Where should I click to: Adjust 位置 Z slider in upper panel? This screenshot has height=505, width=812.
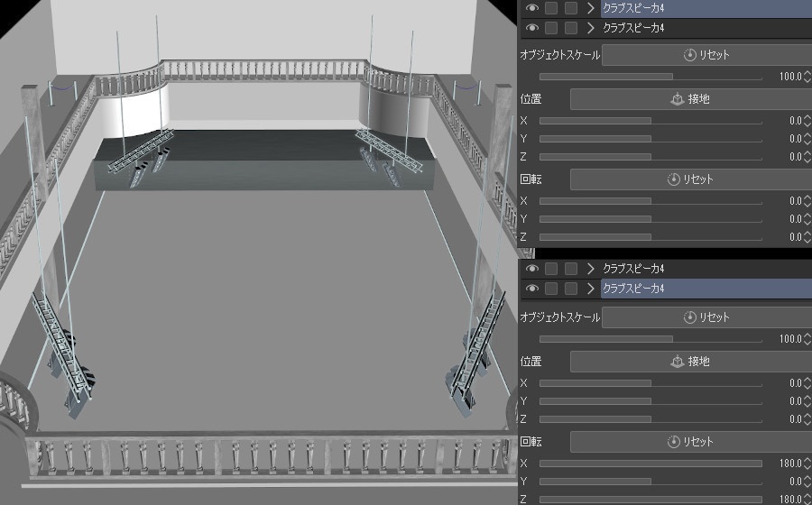651,157
